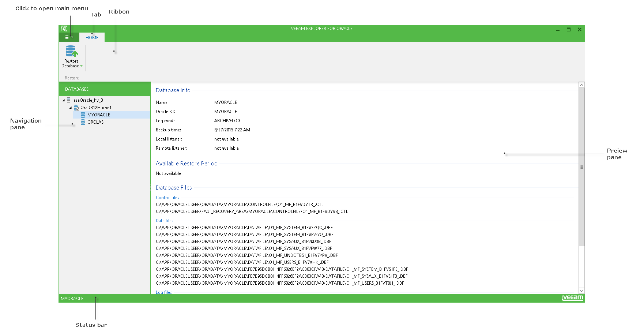Collapse the asaOracle_hv_01 server node

(x=64, y=100)
